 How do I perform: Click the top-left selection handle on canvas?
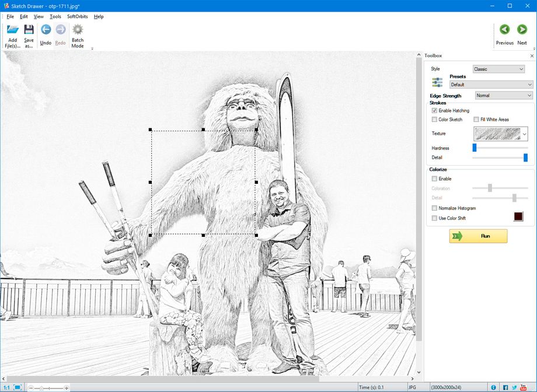click(151, 129)
